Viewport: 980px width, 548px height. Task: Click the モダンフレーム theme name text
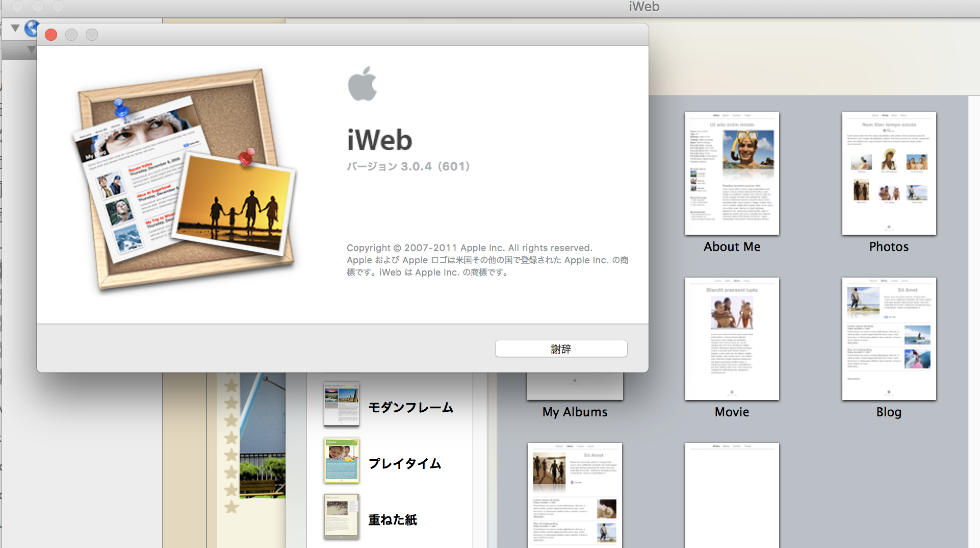pyautogui.click(x=410, y=407)
